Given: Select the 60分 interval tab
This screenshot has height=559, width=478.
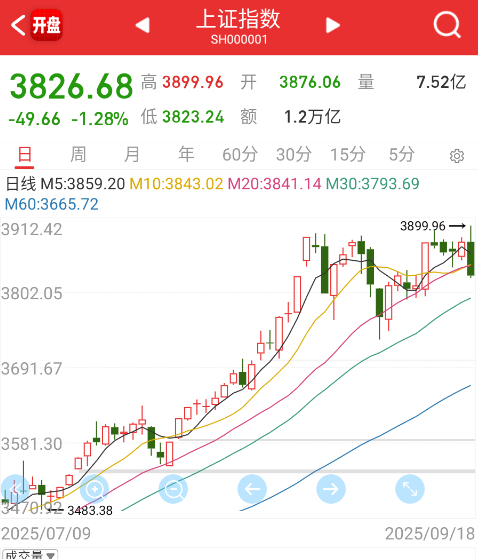Looking at the screenshot, I should click(240, 155).
